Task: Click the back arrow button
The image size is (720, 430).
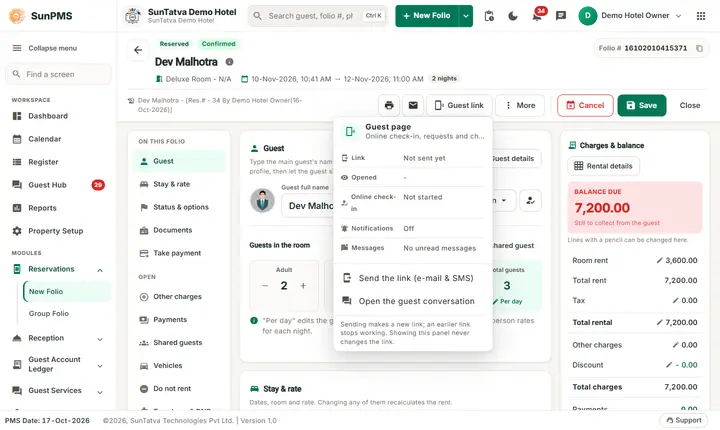Action: (138, 50)
